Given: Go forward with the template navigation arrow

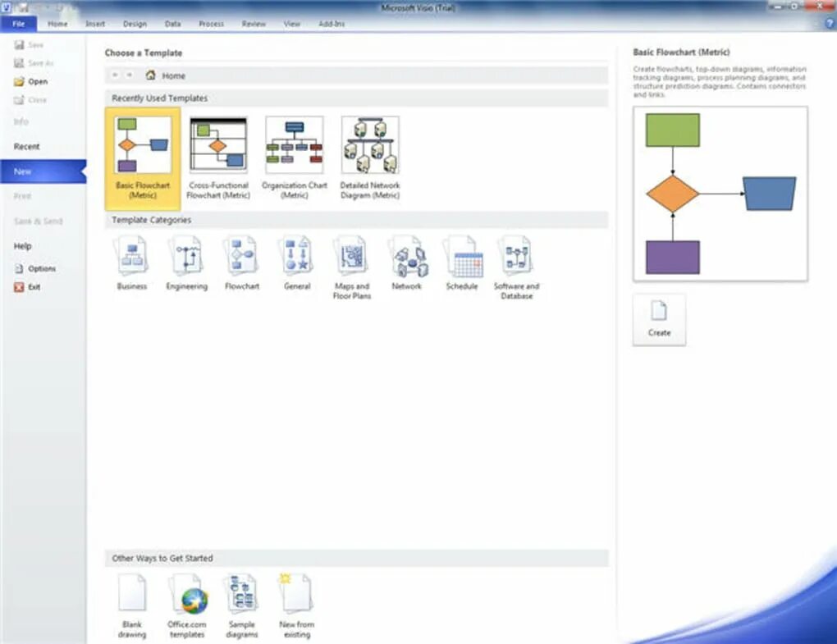Looking at the screenshot, I should tap(129, 75).
